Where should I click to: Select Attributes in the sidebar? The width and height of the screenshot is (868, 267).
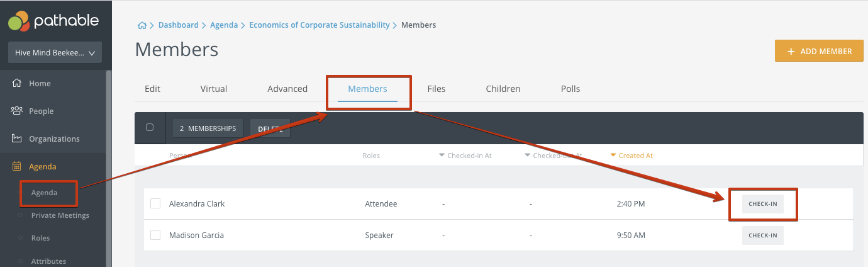click(x=48, y=261)
